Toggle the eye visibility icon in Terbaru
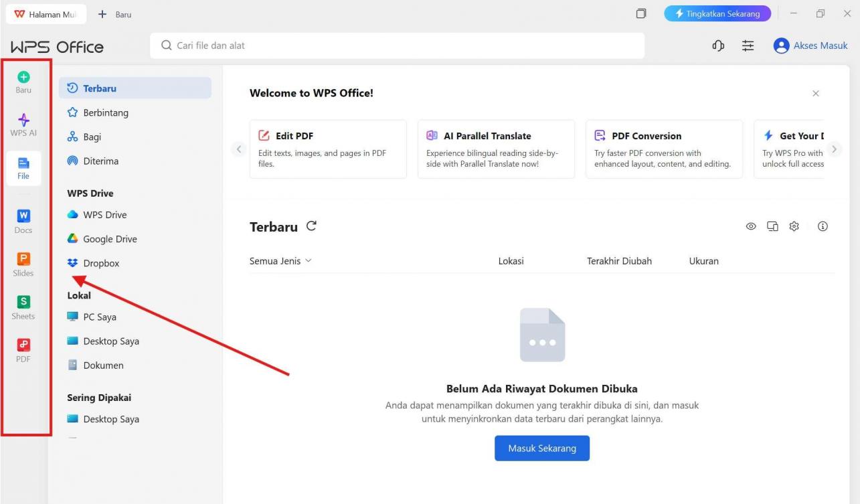Screen dimensions: 860x504 tap(751, 227)
